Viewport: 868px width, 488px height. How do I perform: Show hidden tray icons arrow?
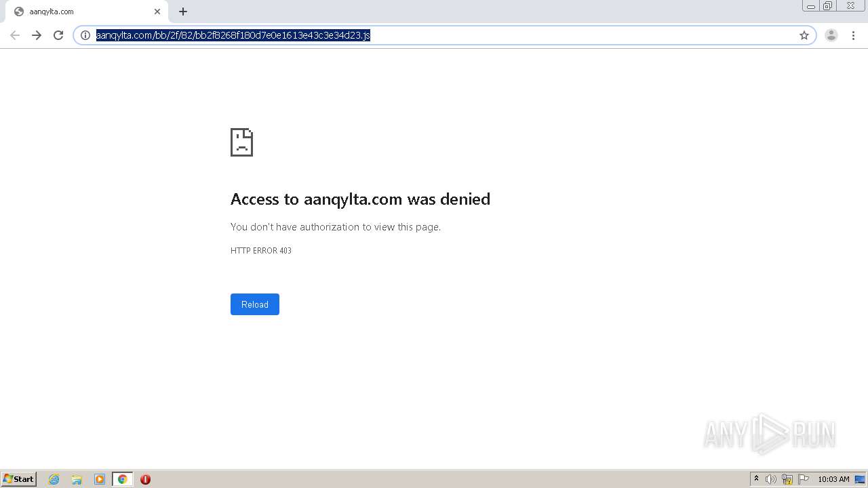[756, 479]
